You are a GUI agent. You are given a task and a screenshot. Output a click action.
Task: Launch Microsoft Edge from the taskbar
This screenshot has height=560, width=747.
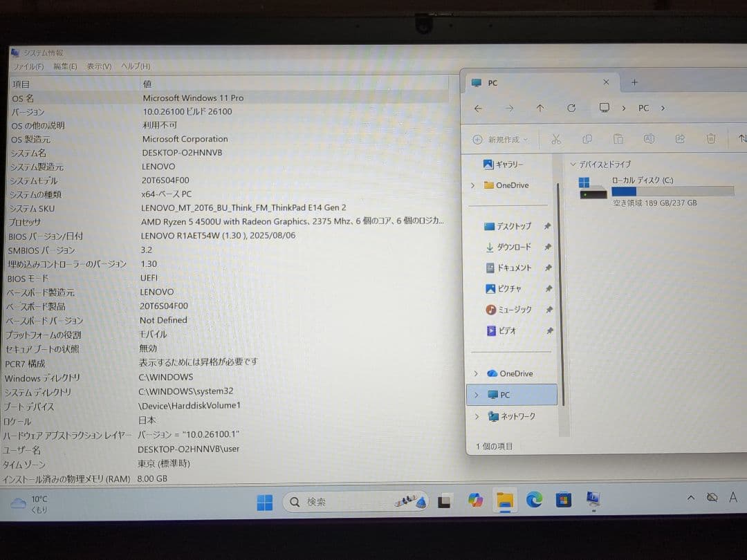(534, 499)
